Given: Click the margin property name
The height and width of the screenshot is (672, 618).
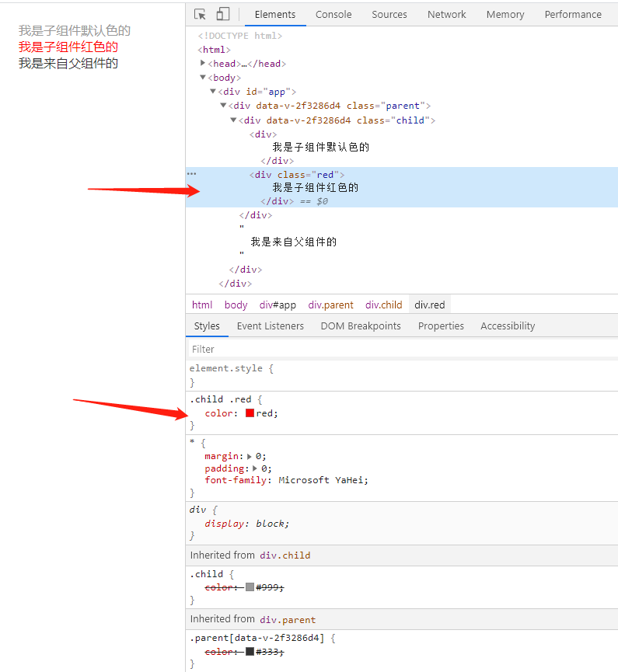Looking at the screenshot, I should tap(222, 456).
